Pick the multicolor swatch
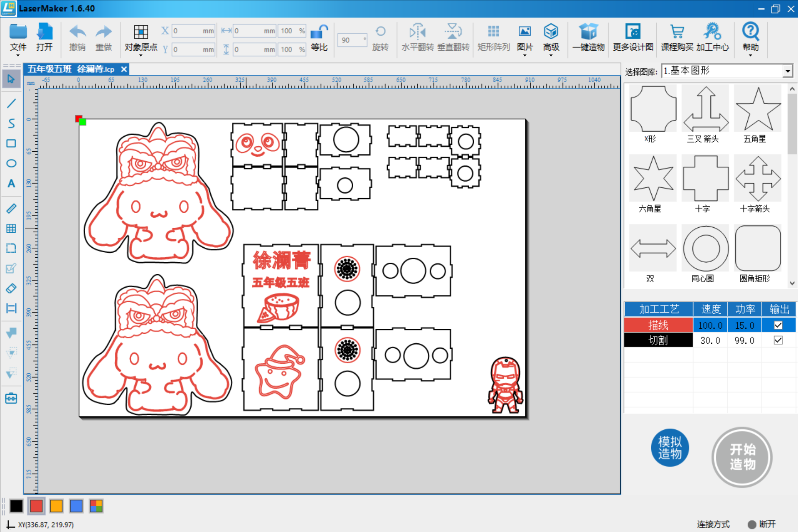798x532 pixels. (x=96, y=506)
